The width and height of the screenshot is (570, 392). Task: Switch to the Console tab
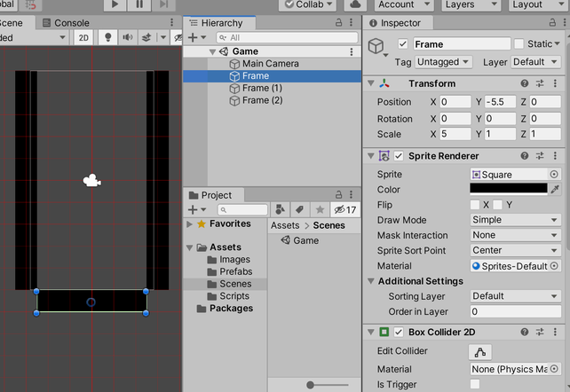tap(67, 23)
